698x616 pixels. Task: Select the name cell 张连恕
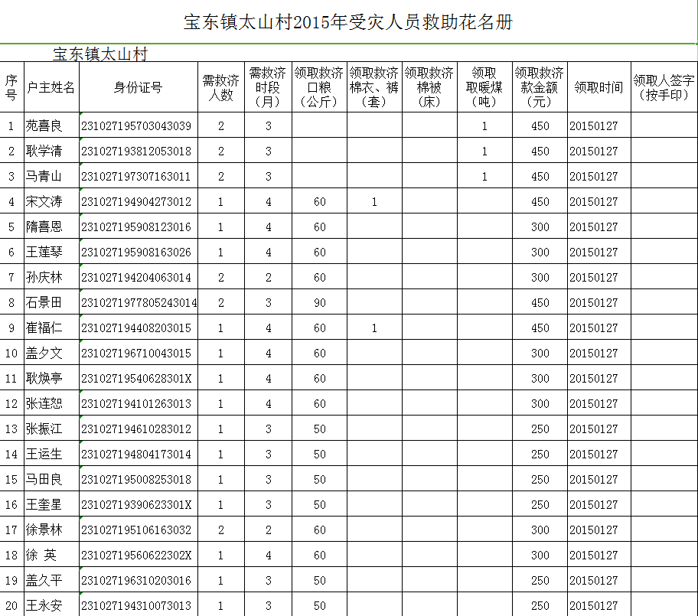51,404
